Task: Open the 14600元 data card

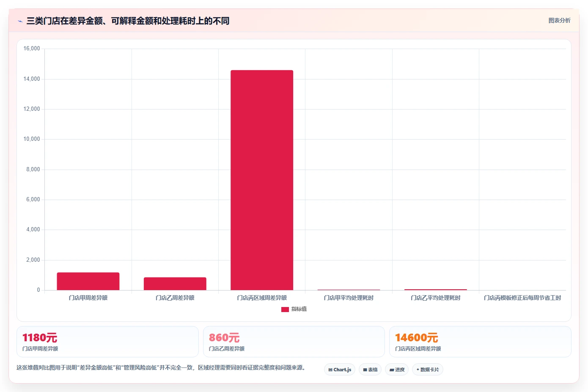Action: coord(480,342)
